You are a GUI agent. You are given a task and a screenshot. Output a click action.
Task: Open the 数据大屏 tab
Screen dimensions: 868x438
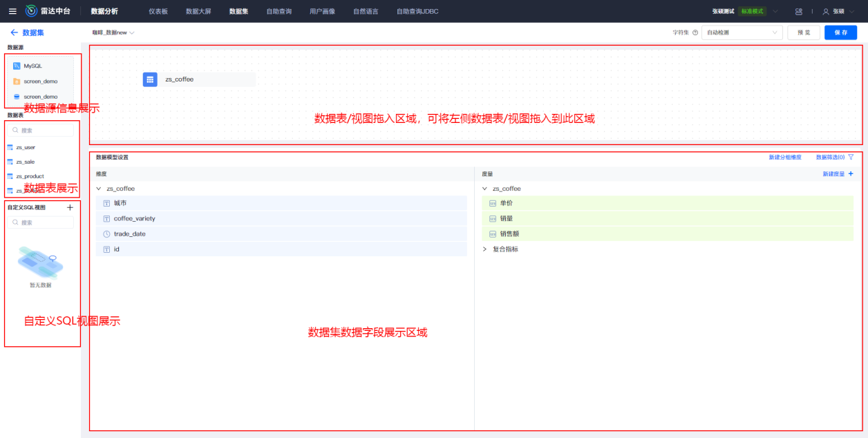click(x=198, y=11)
